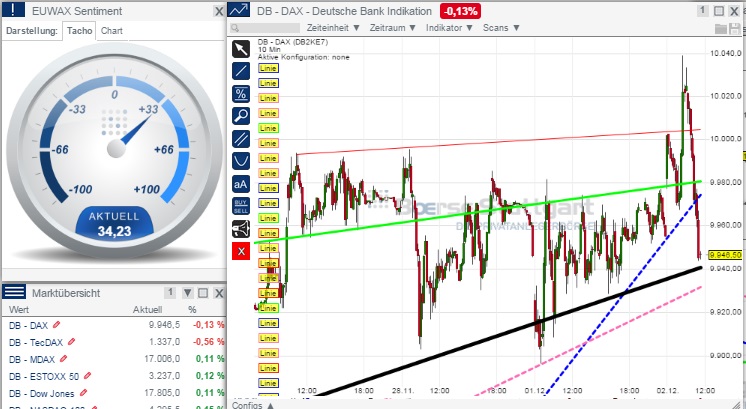Click the sentiment gauge needle hub

coord(116,148)
